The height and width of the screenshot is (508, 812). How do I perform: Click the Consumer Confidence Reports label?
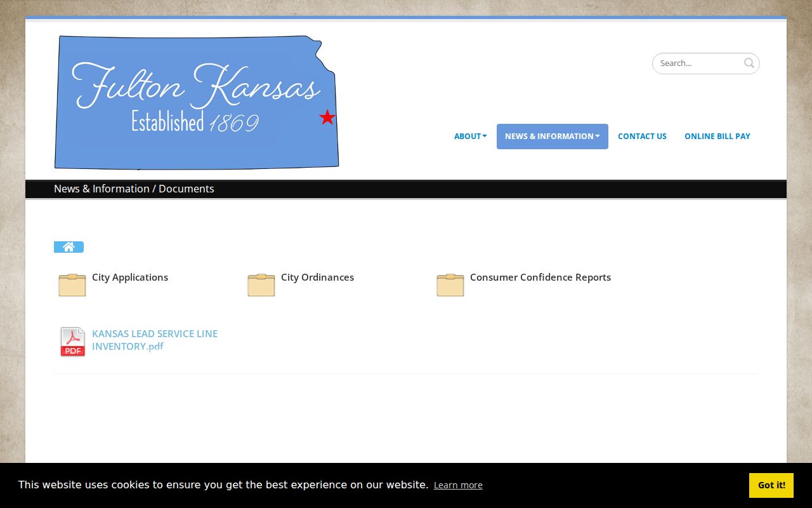pyautogui.click(x=540, y=277)
